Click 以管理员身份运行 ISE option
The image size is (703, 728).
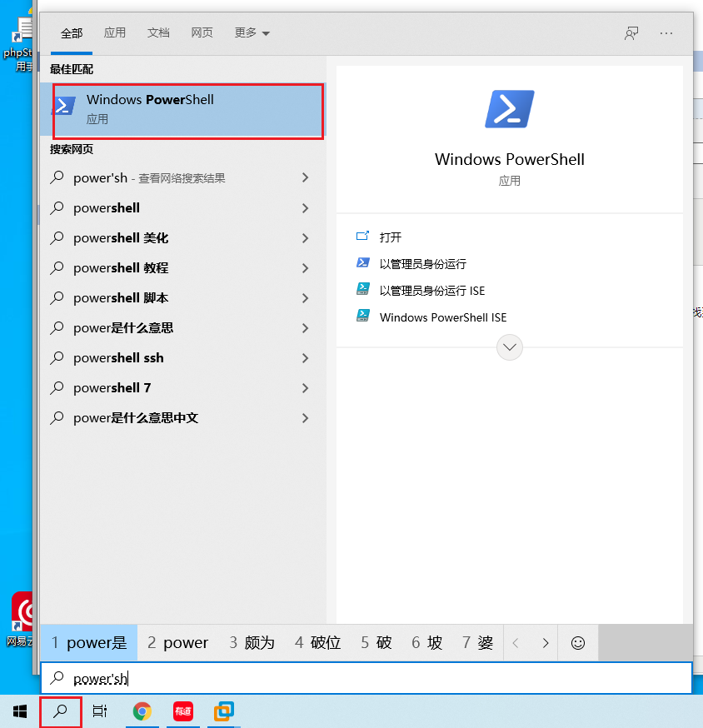click(x=431, y=291)
